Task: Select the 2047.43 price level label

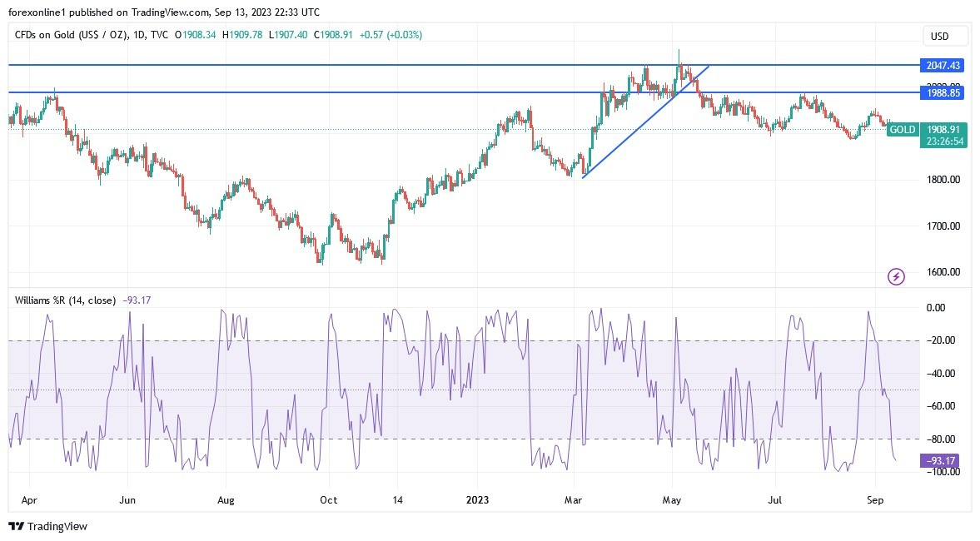Action: [942, 64]
